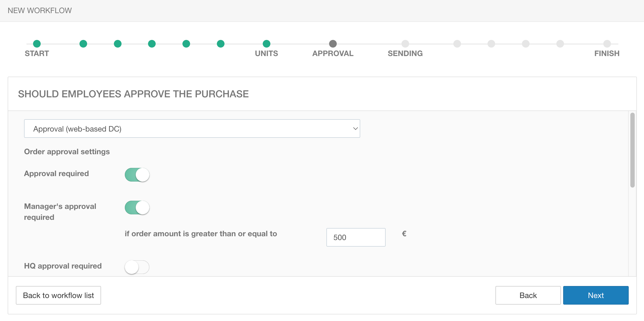Click the first gray dot after SENDING
The width and height of the screenshot is (644, 321).
coord(457,44)
